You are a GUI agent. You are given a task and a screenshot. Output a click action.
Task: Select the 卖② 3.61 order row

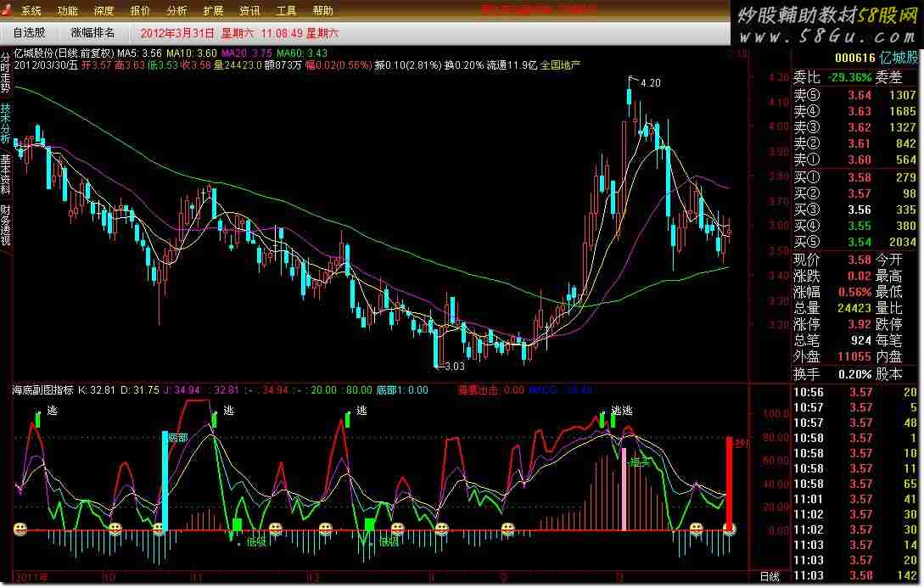(x=855, y=143)
